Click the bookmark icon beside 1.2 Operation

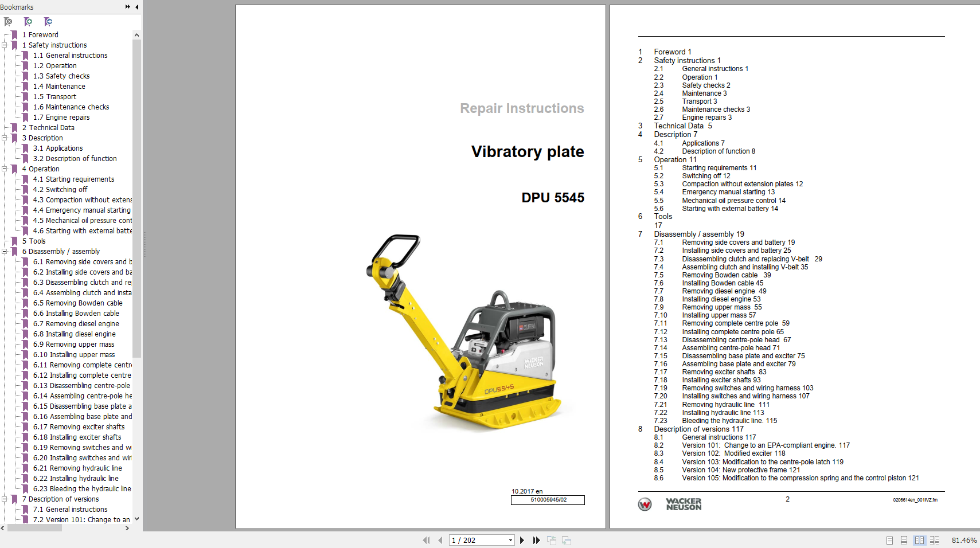(x=25, y=65)
